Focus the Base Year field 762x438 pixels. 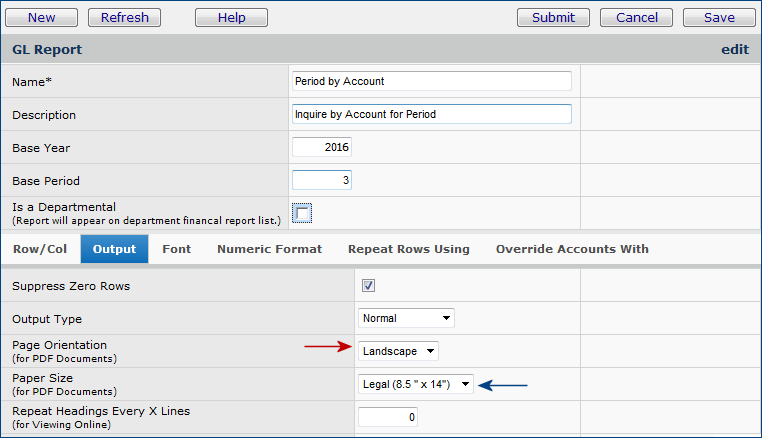(x=322, y=147)
